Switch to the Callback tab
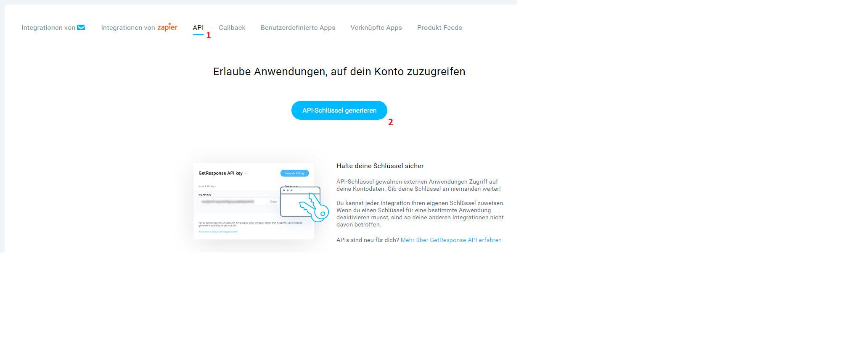Image resolution: width=868 pixels, height=363 pixels. [x=232, y=28]
